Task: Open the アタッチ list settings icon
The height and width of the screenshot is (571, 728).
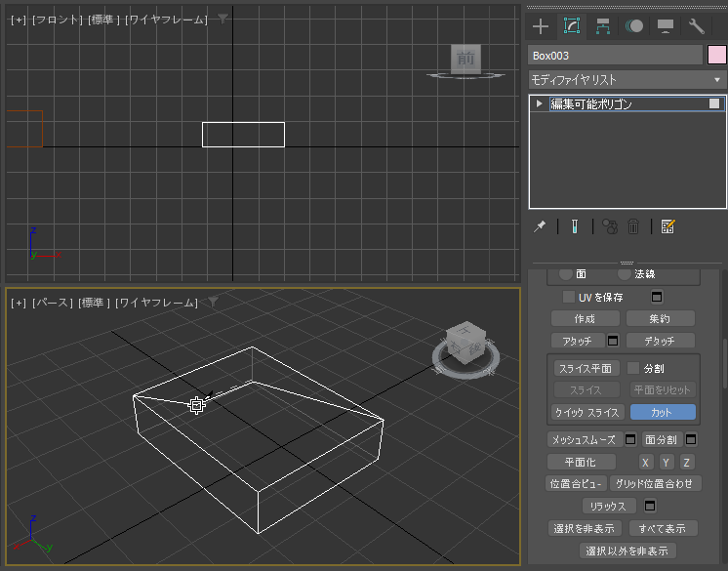Action: 613,341
